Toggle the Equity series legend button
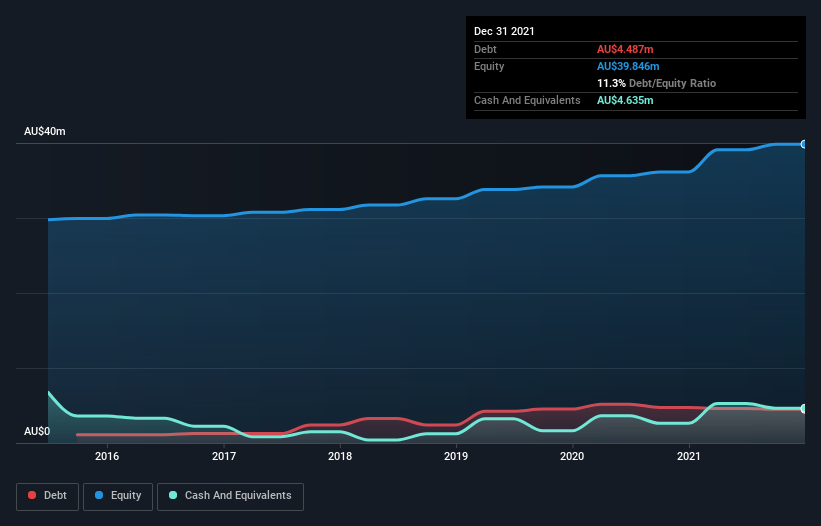 tap(118, 496)
